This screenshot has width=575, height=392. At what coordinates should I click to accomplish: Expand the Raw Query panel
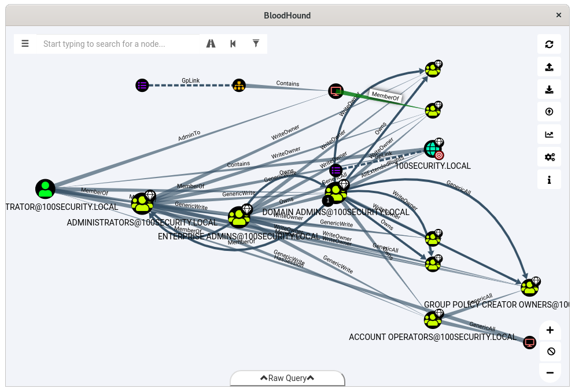[287, 378]
